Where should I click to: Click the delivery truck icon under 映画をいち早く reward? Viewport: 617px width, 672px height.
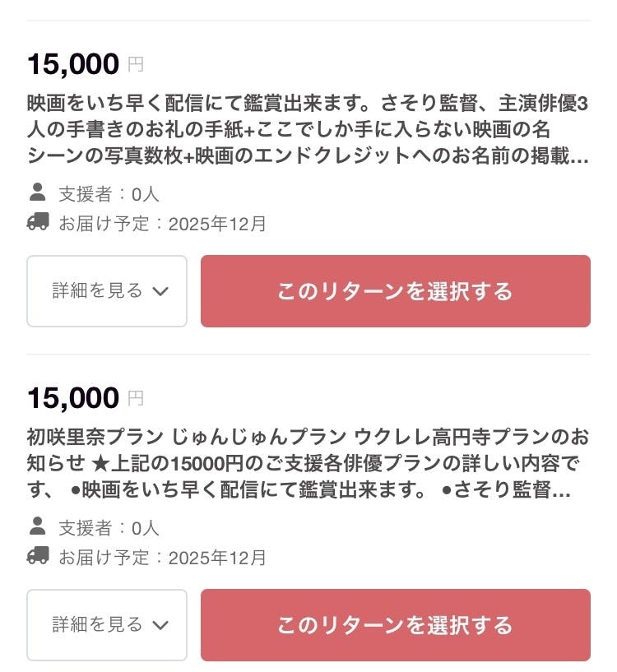38,222
